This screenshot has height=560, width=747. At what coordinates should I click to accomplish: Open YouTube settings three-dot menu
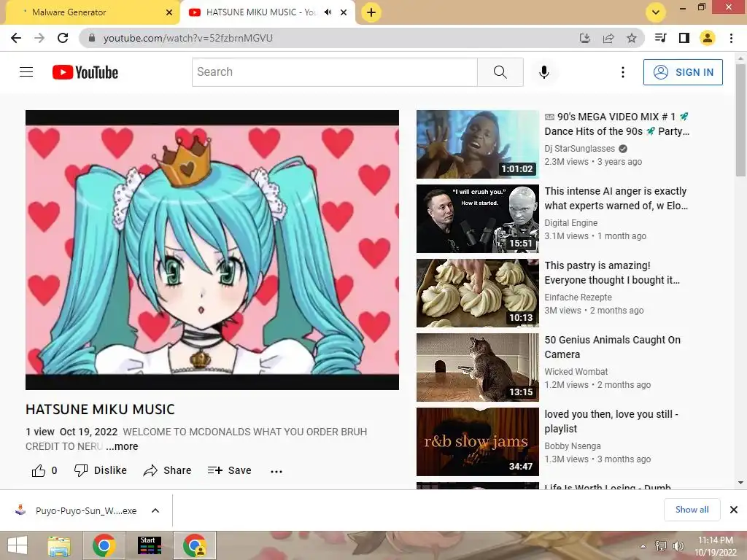[x=623, y=72]
